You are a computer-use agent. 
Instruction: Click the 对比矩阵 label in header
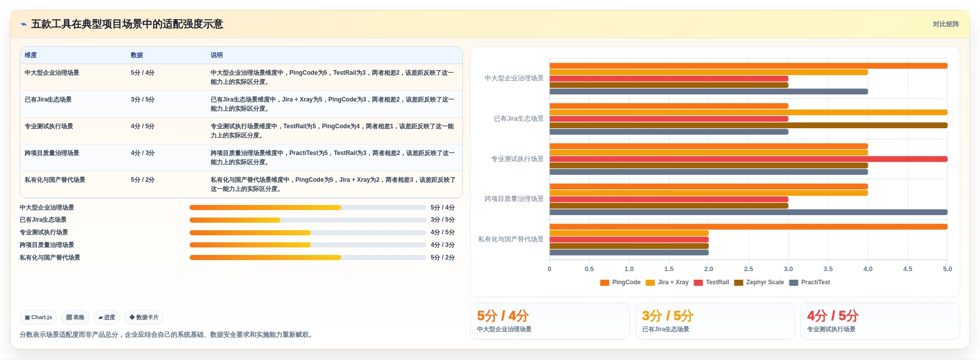[946, 24]
